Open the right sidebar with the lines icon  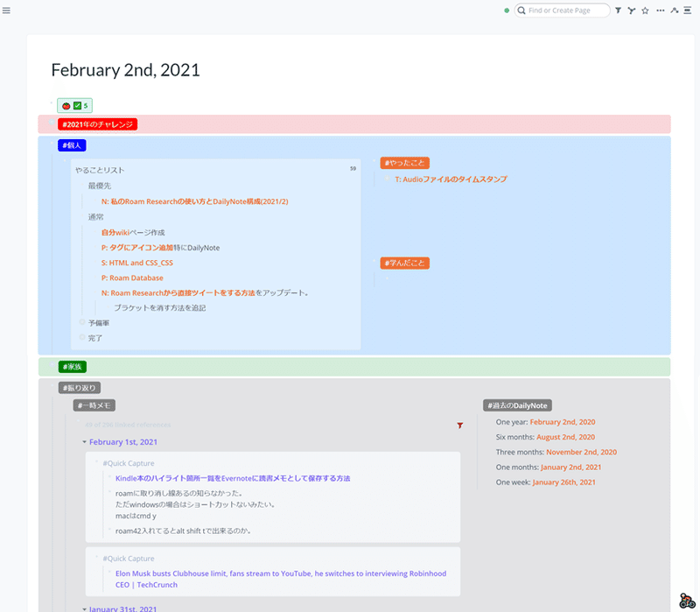click(688, 10)
